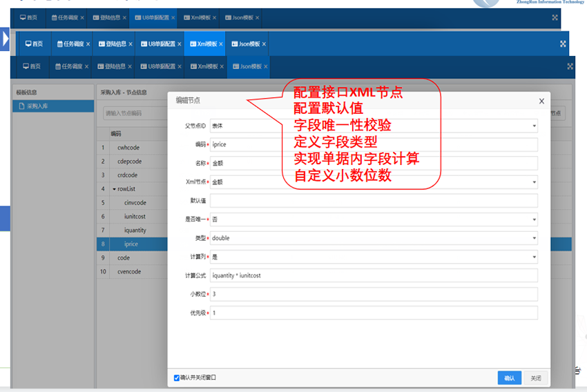587x392 pixels.
Task: Select the cvencode row
Action: pos(133,272)
